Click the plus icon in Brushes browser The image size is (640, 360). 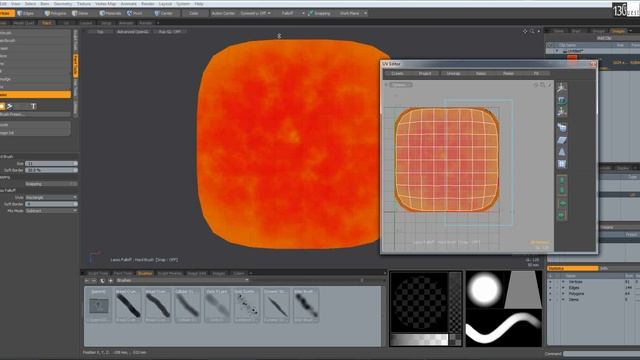[111, 281]
